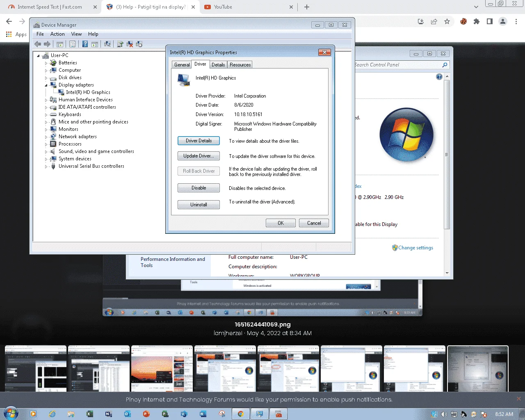
Task: Click Cancel in the Properties dialog
Action: (314, 223)
